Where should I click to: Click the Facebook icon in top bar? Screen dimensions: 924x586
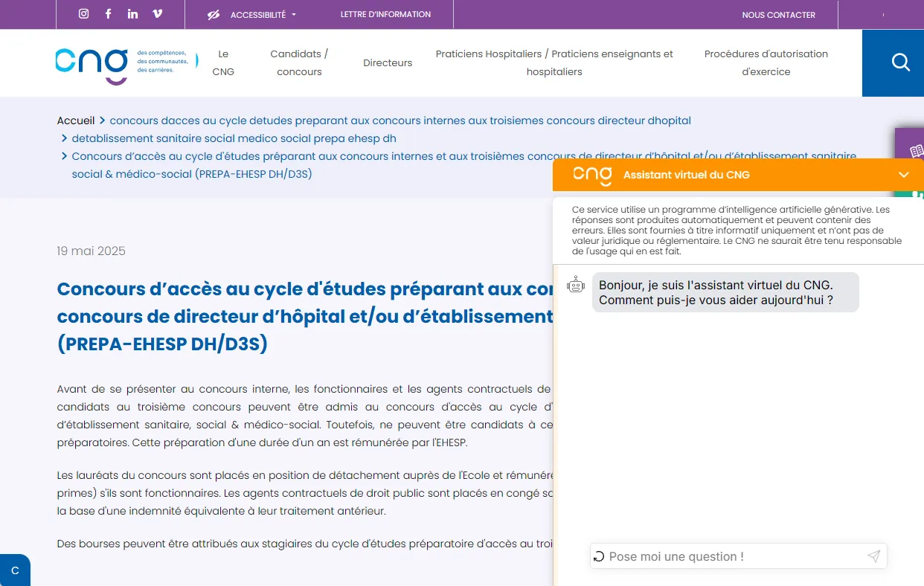pyautogui.click(x=109, y=14)
